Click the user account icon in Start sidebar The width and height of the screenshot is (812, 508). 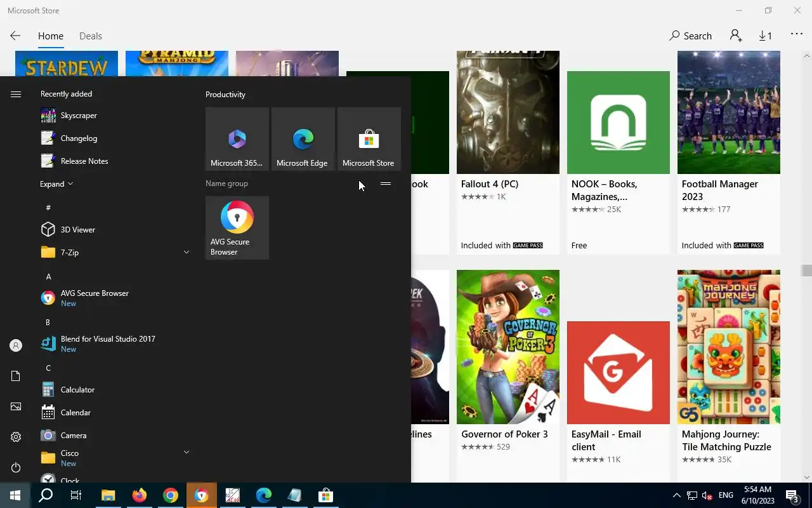[16, 345]
